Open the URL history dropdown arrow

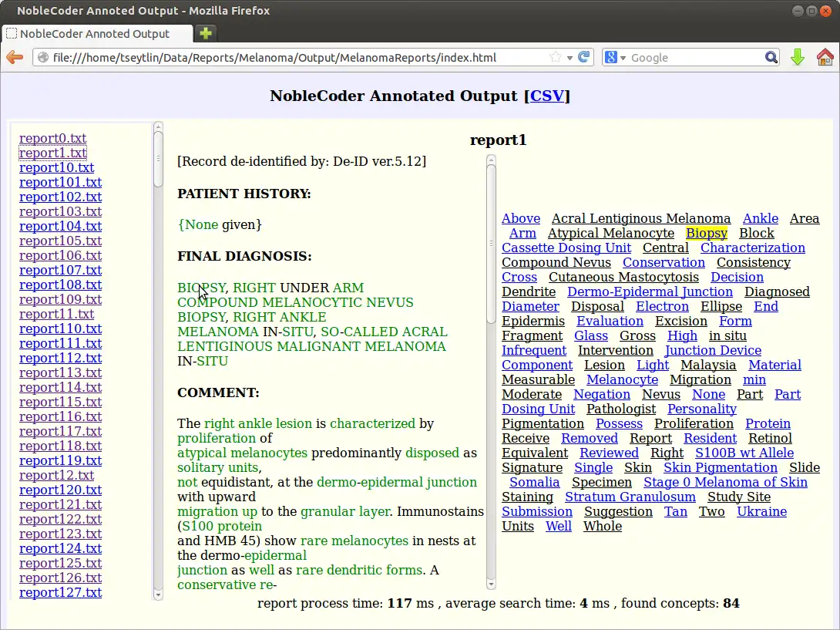[570, 58]
